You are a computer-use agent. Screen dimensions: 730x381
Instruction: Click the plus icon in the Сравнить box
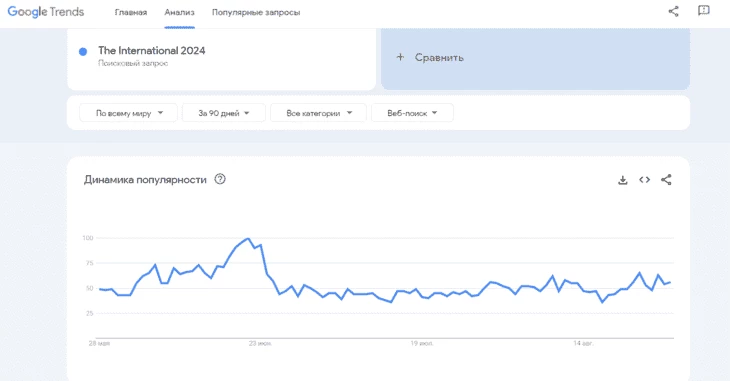[400, 57]
